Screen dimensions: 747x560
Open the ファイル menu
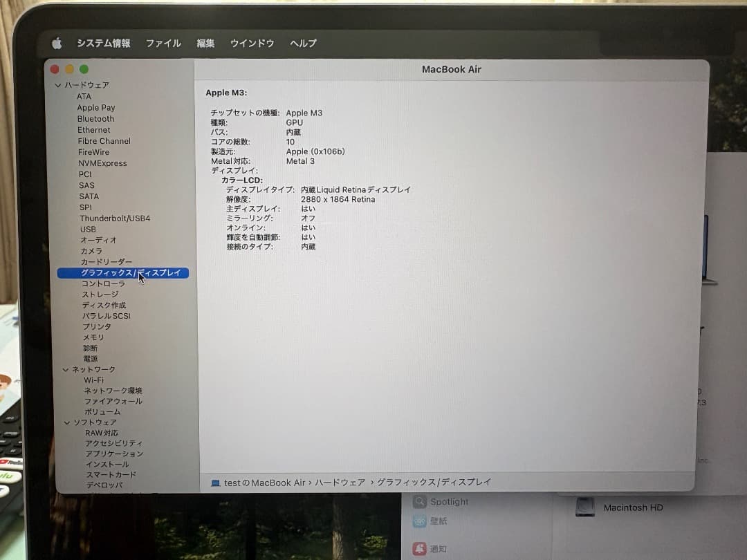point(163,43)
